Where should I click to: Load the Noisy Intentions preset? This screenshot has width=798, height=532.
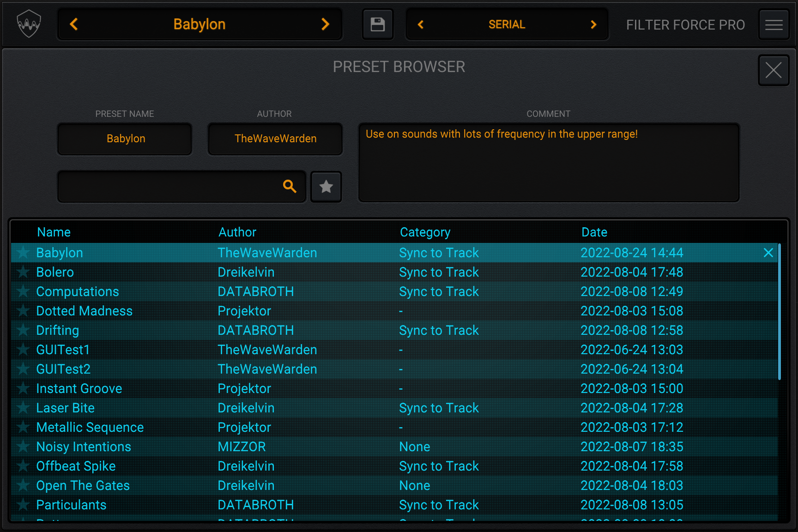coord(84,447)
